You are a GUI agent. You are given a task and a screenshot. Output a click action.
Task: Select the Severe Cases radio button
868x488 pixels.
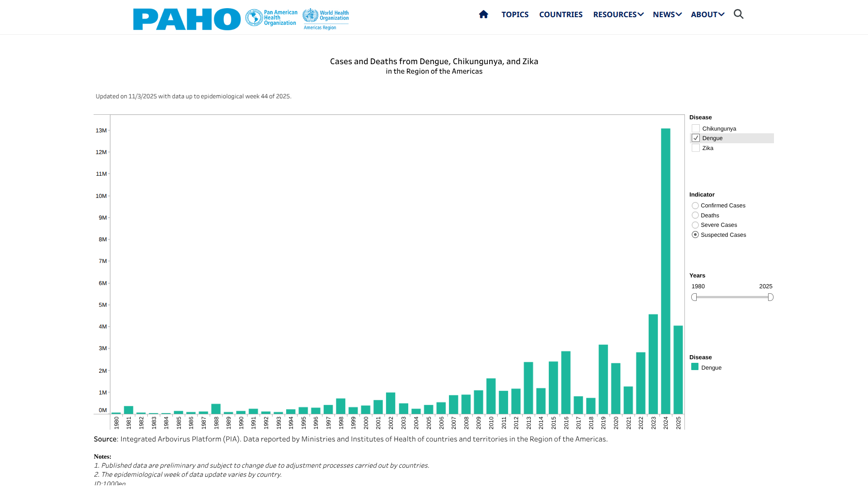[x=695, y=225]
